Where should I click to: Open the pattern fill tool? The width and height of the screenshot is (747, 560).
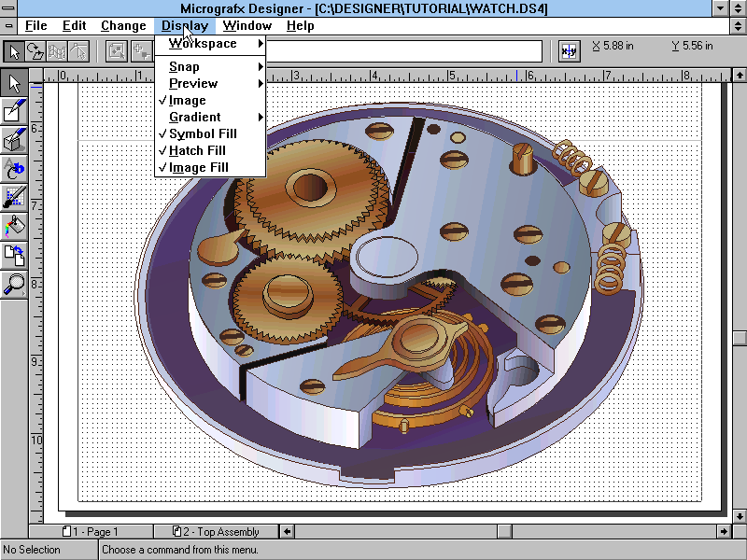pos(12,197)
